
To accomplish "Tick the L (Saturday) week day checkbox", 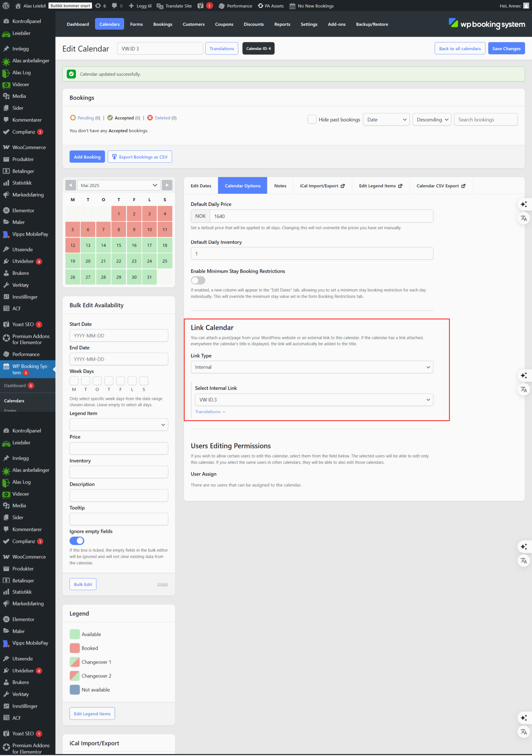I will pos(132,381).
